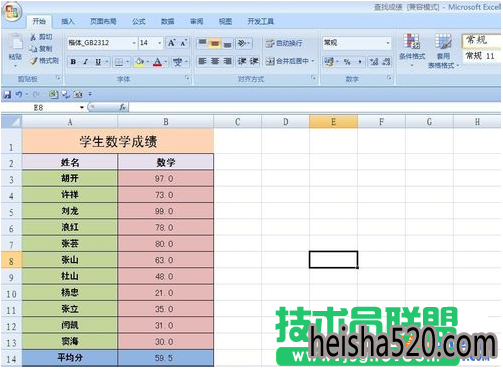
Task: Open the 公式 (Formulas) tab
Action: [139, 22]
